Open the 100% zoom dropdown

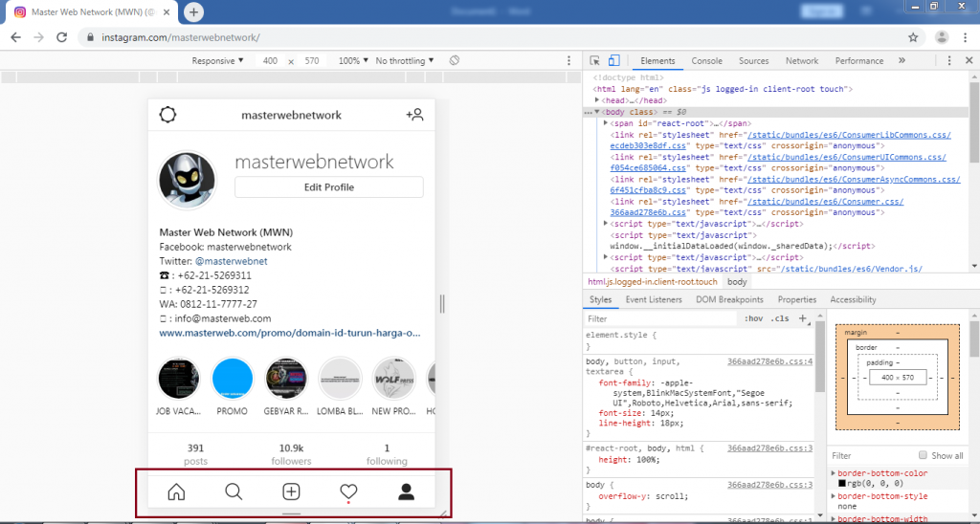tap(353, 60)
